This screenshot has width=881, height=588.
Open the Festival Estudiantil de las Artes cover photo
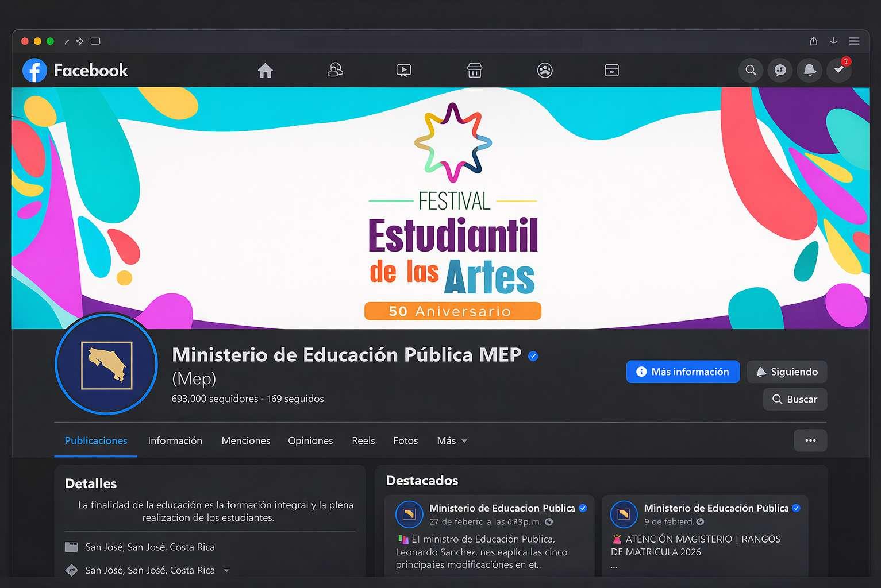pyautogui.click(x=440, y=208)
